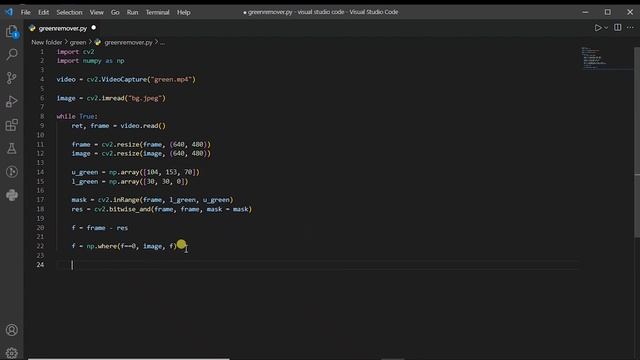Open the Manage gear settings icon

[x=12, y=353]
